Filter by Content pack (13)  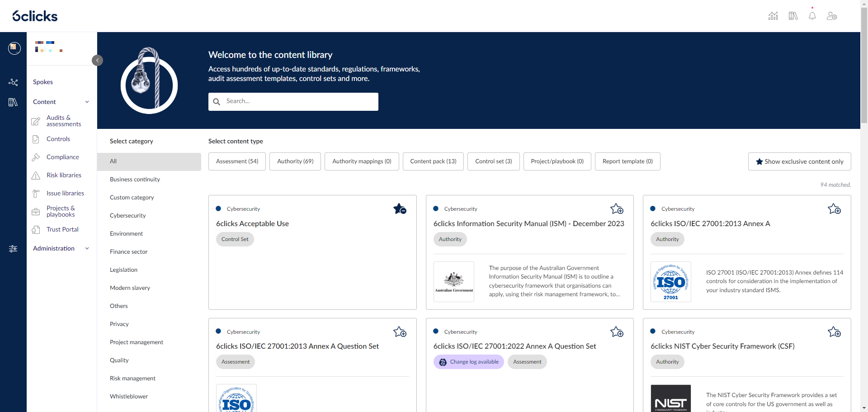433,161
